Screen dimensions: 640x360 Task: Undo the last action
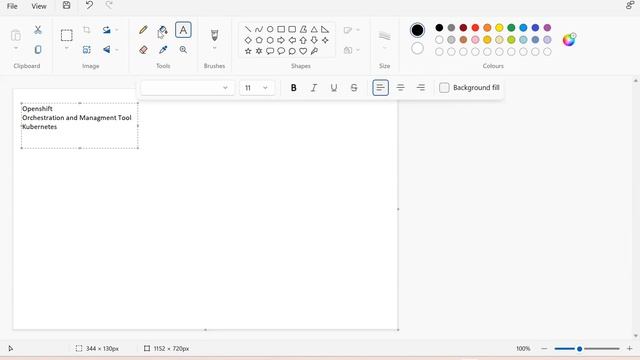(x=89, y=5)
